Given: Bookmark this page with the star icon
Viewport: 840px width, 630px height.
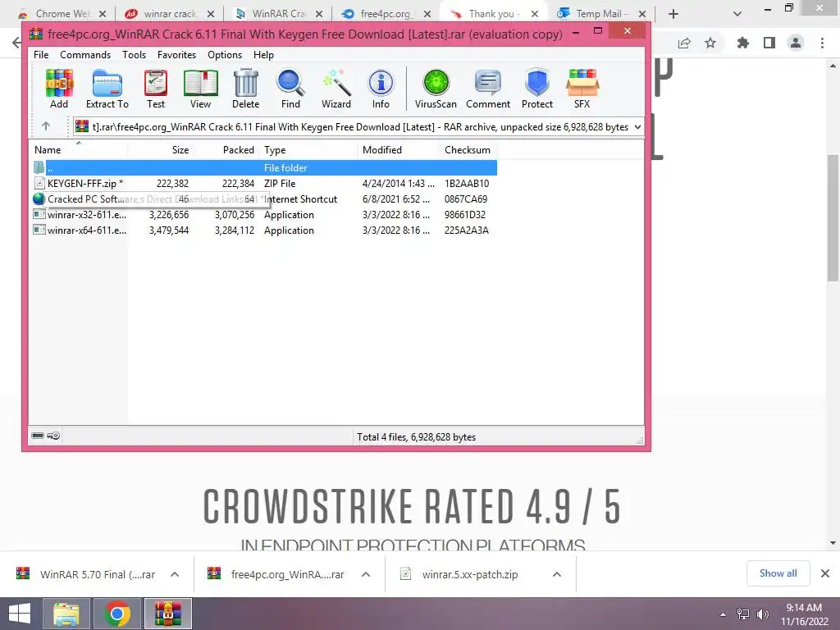Looking at the screenshot, I should (x=710, y=43).
